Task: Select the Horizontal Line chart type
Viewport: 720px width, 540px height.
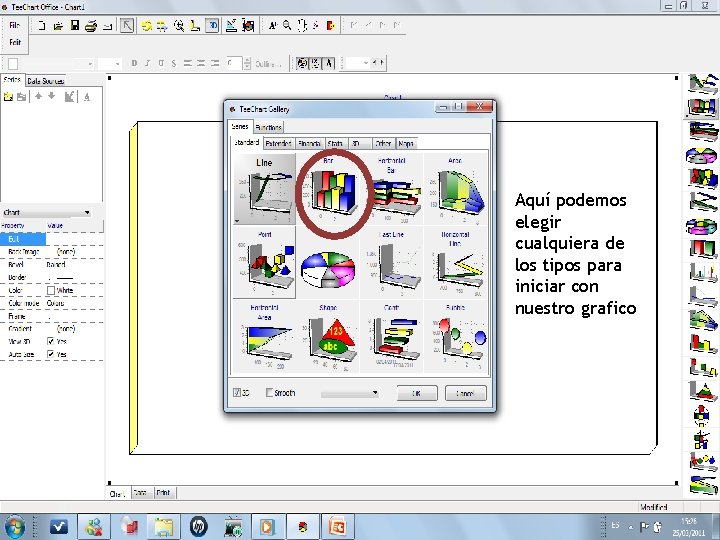Action: [455, 262]
